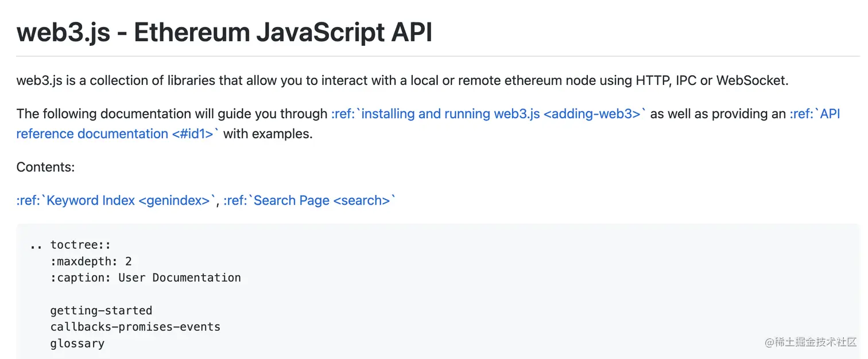This screenshot has height=359, width=868.
Task: Click the text 'with examples.'
Action: (x=268, y=134)
